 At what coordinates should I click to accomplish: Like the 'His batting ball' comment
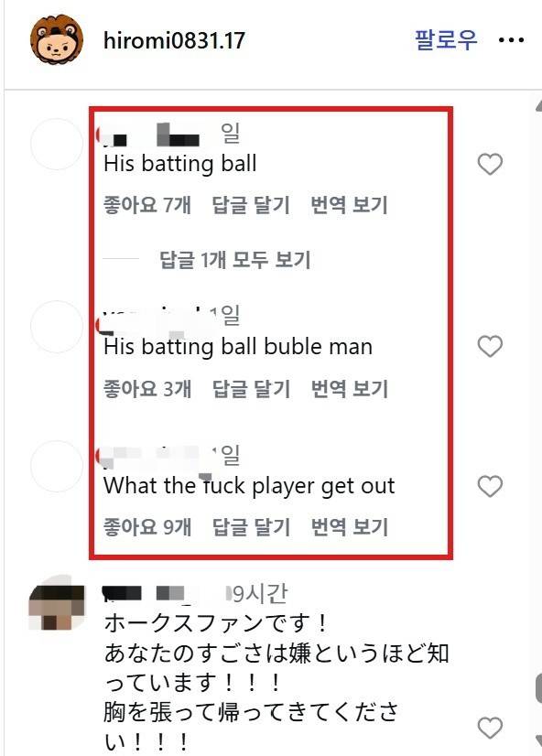click(490, 164)
